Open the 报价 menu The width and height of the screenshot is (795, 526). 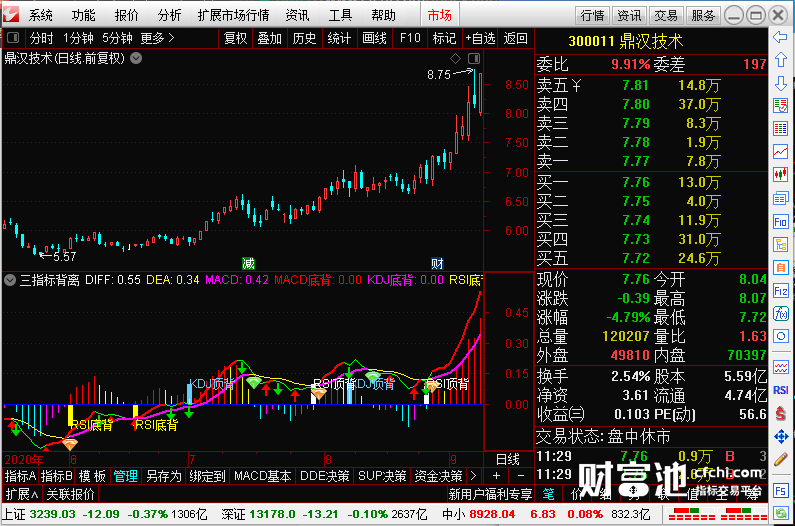[126, 15]
